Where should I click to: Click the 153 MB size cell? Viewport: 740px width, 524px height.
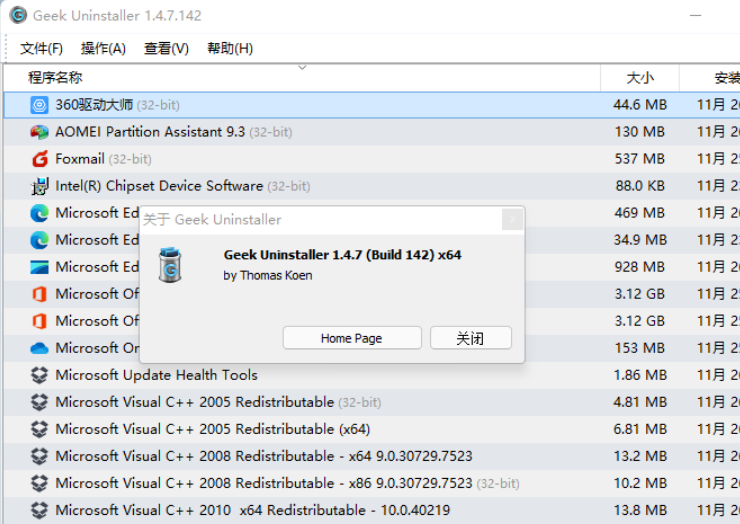point(640,348)
